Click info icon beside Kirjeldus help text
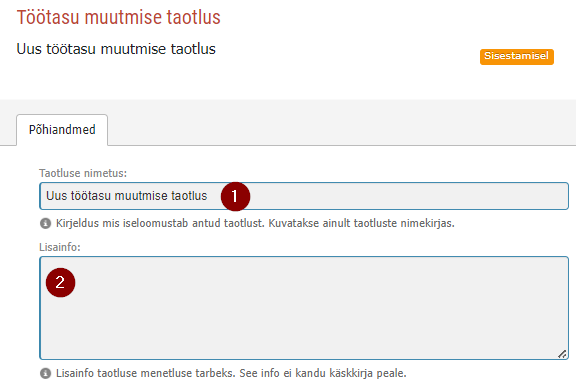 click(x=45, y=223)
